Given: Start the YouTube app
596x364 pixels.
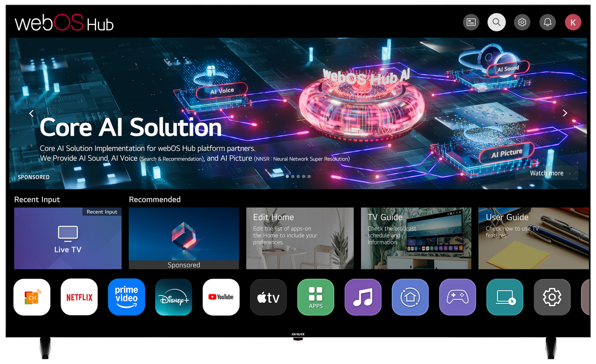Looking at the screenshot, I should [221, 297].
